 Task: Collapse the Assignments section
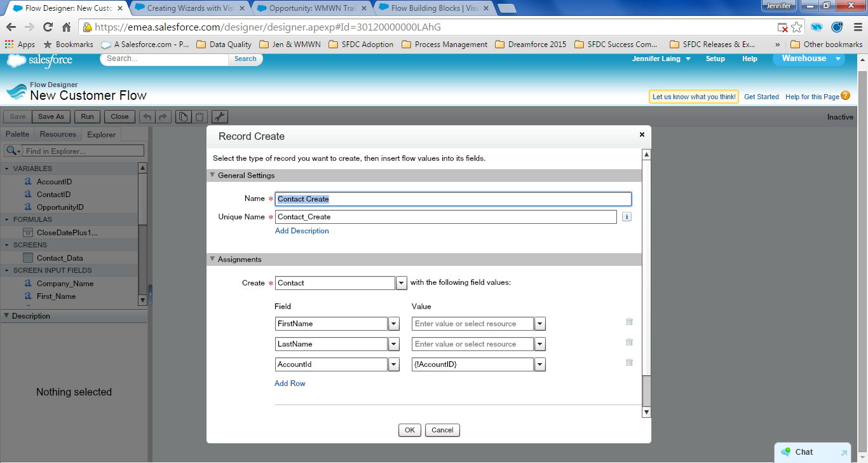click(x=212, y=259)
